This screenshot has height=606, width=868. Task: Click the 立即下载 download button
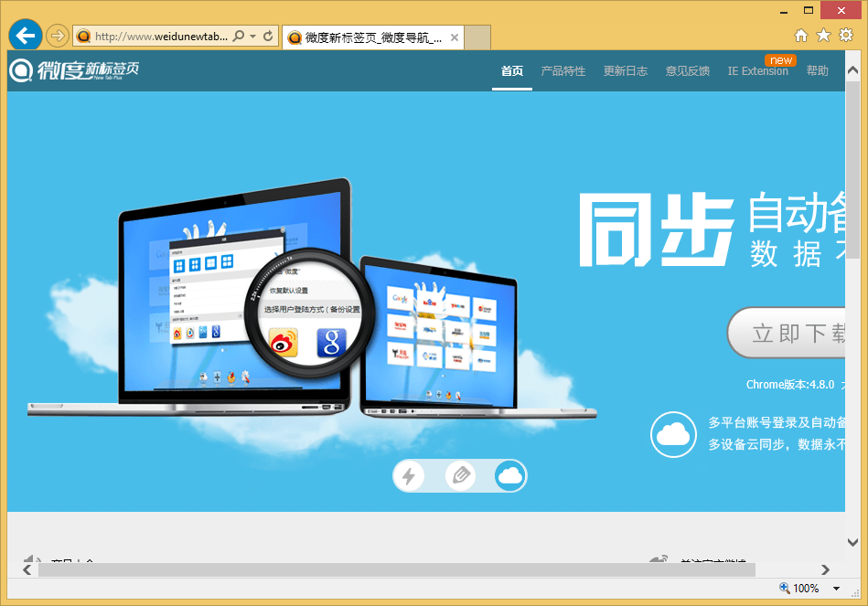point(787,333)
